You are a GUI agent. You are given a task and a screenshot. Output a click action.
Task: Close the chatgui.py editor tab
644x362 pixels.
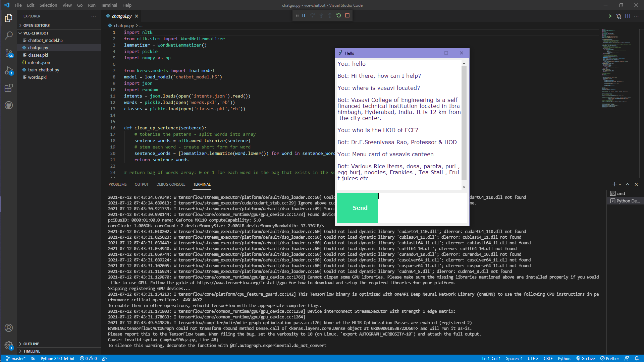[x=137, y=16]
